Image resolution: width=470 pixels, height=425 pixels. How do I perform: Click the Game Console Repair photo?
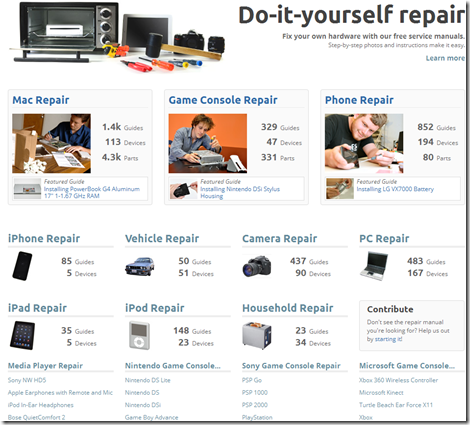click(208, 143)
